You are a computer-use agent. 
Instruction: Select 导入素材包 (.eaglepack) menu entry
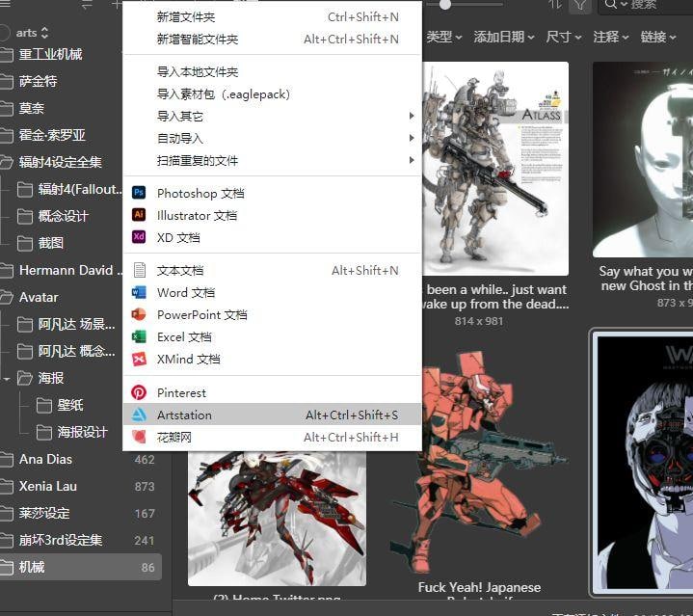[x=272, y=94]
